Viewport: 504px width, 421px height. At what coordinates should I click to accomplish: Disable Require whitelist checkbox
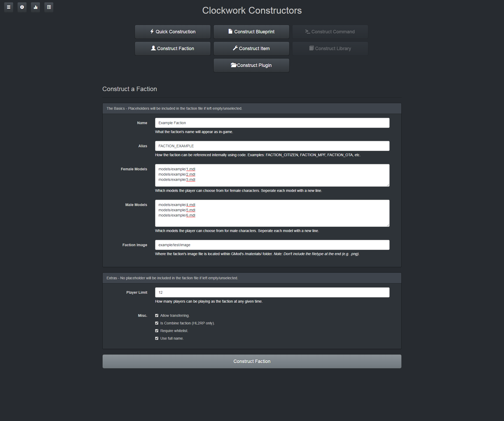tap(157, 331)
